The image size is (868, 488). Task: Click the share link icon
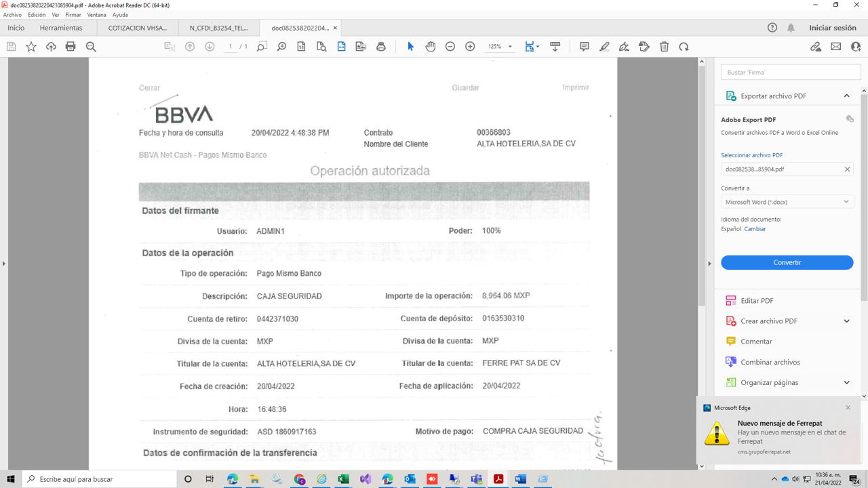click(816, 47)
